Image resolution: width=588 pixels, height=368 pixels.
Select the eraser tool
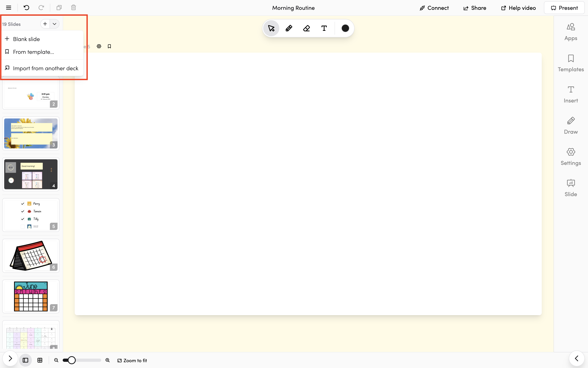click(306, 28)
